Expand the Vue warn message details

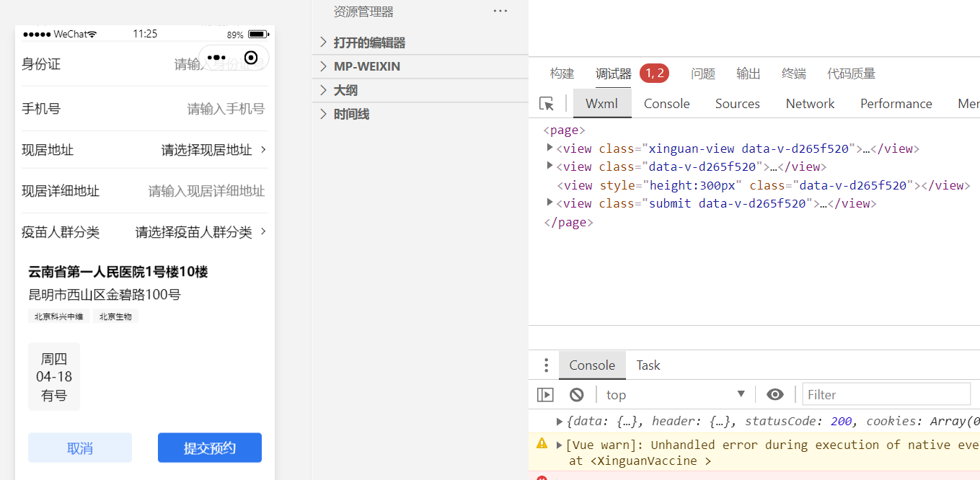pyautogui.click(x=560, y=445)
